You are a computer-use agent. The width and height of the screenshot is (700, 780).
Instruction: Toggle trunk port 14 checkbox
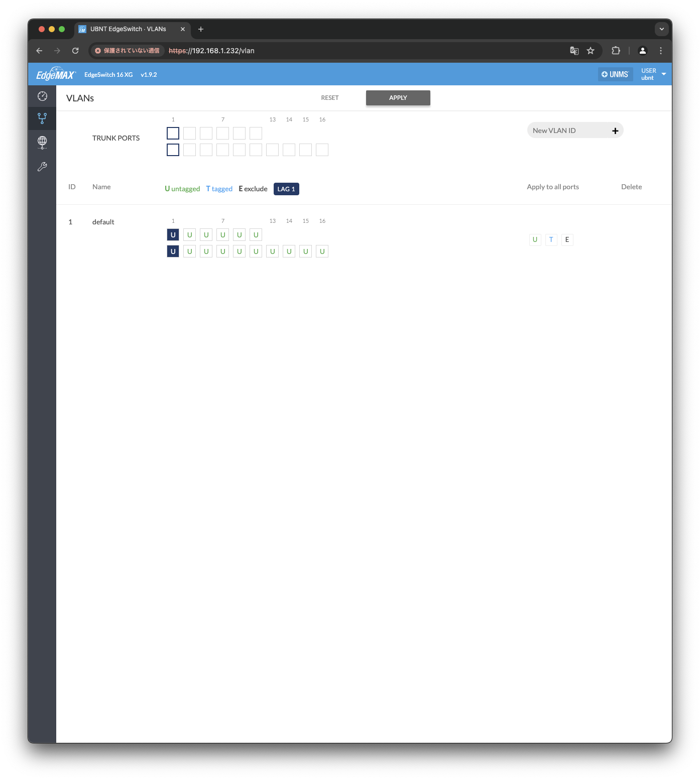289,150
